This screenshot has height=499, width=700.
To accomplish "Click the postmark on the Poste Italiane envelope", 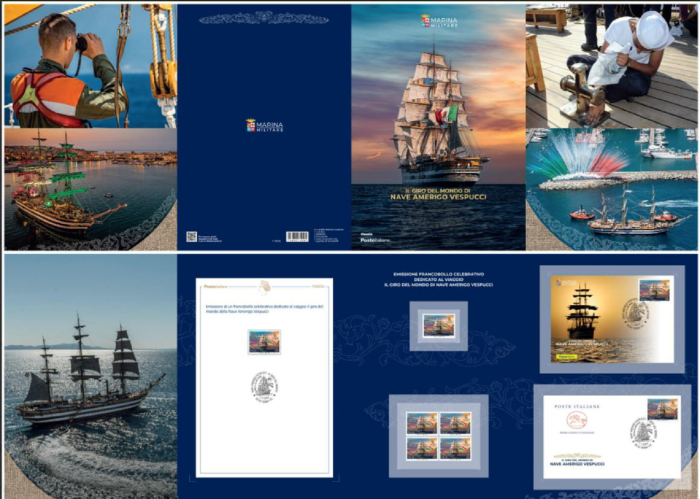I will coord(643,431).
